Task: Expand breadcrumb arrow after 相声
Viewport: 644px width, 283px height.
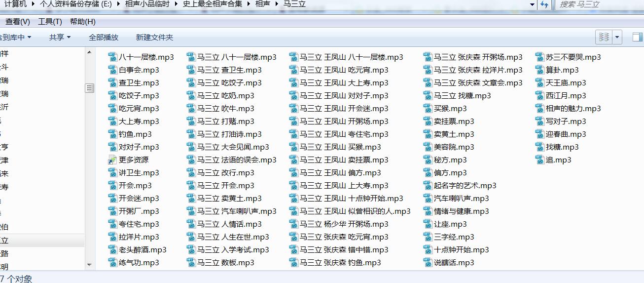Action: pyautogui.click(x=277, y=4)
